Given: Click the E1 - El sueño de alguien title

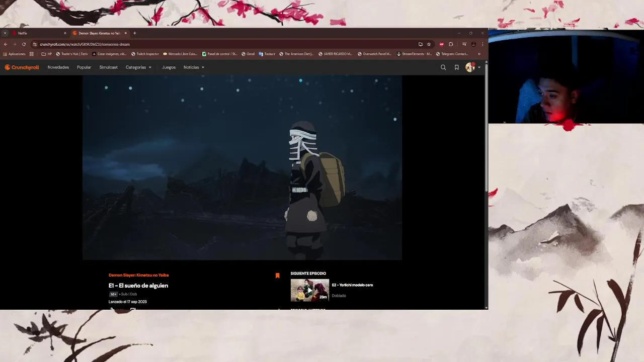Looking at the screenshot, I should [x=138, y=286].
